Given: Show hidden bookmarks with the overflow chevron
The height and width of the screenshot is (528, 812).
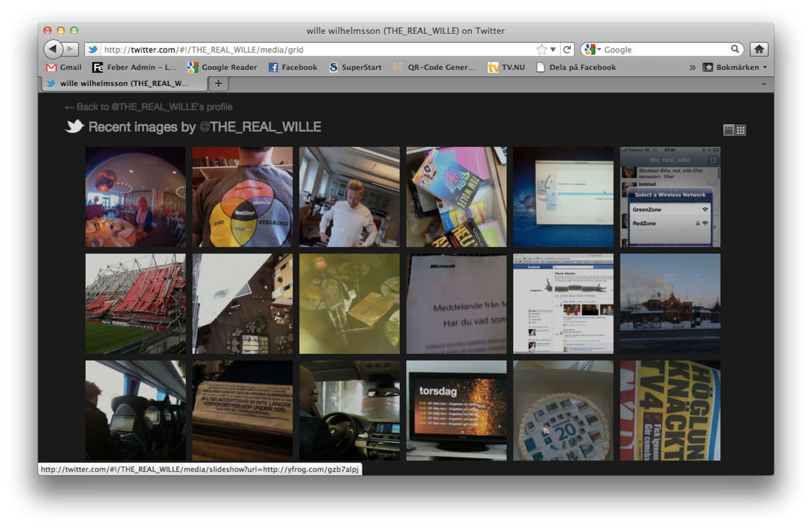Looking at the screenshot, I should pos(692,67).
